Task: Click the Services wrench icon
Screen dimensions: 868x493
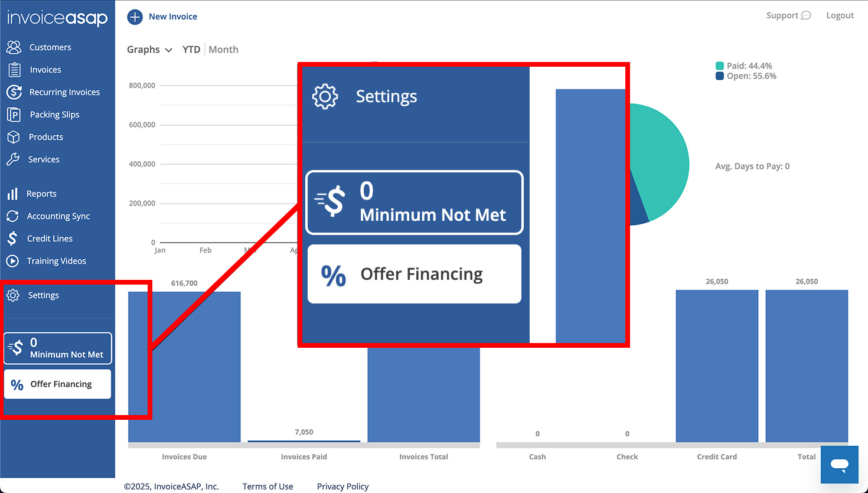Action: (13, 159)
